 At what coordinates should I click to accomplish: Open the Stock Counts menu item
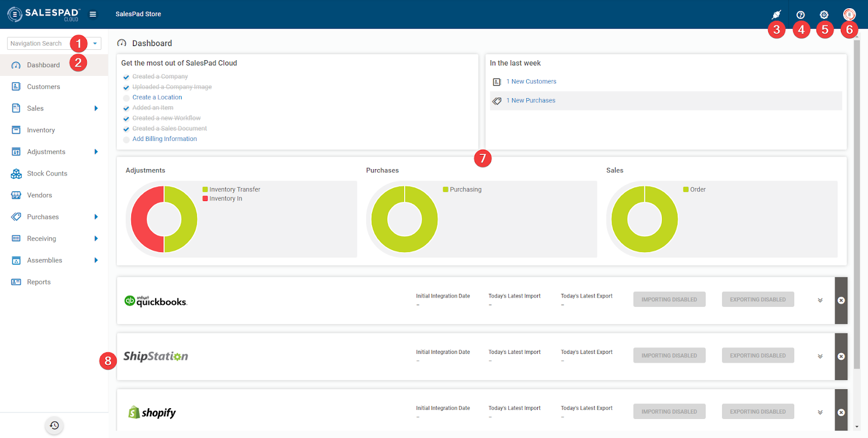[x=54, y=173]
